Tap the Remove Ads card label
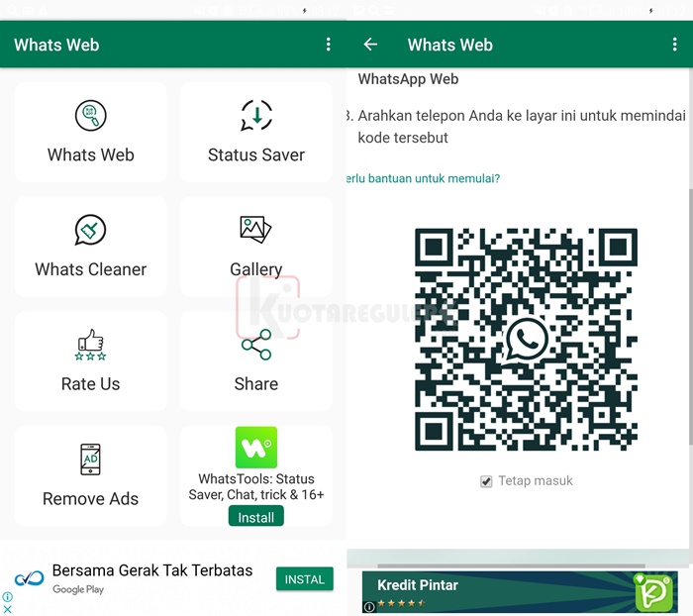This screenshot has height=616, width=693. point(91,499)
